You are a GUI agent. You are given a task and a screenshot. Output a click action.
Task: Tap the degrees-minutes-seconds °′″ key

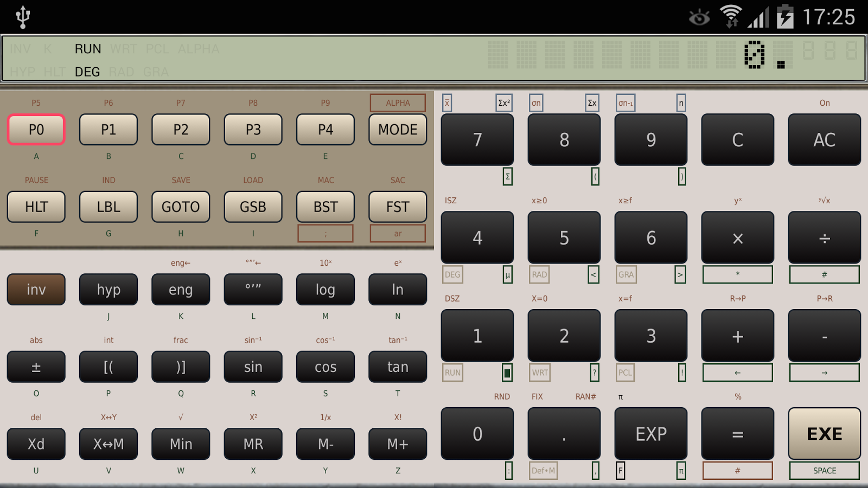(x=253, y=289)
